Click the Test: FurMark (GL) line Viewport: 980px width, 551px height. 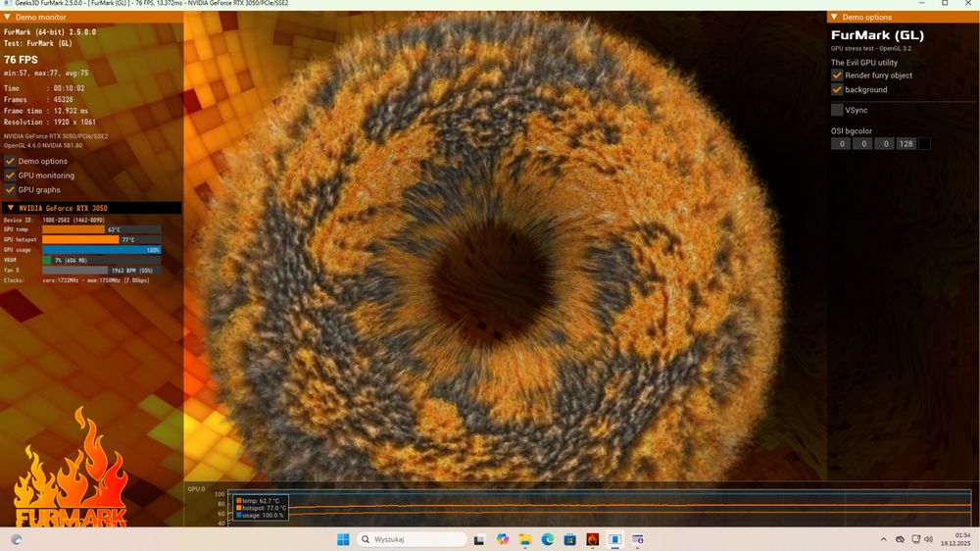pyautogui.click(x=37, y=43)
